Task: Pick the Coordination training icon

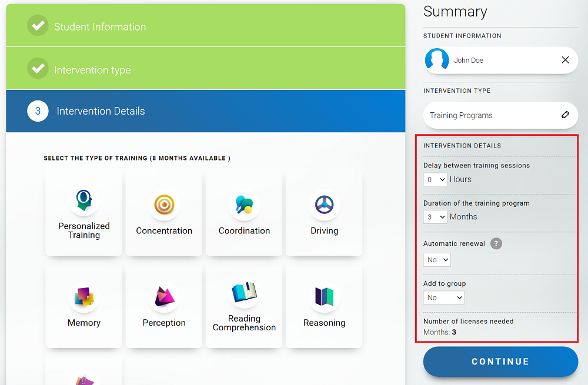Action: click(x=244, y=205)
